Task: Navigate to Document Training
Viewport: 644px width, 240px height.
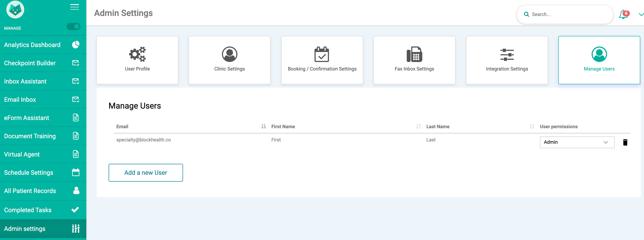Action: 43,136
